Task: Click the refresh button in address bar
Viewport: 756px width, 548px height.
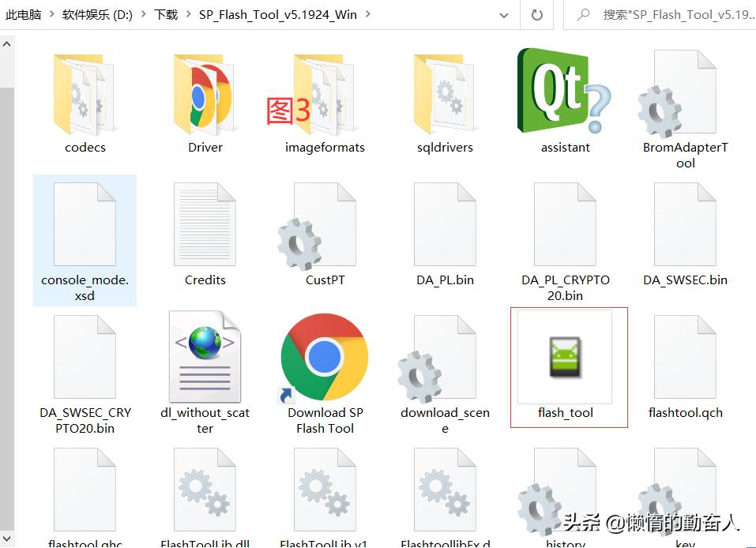Action: 536,15
